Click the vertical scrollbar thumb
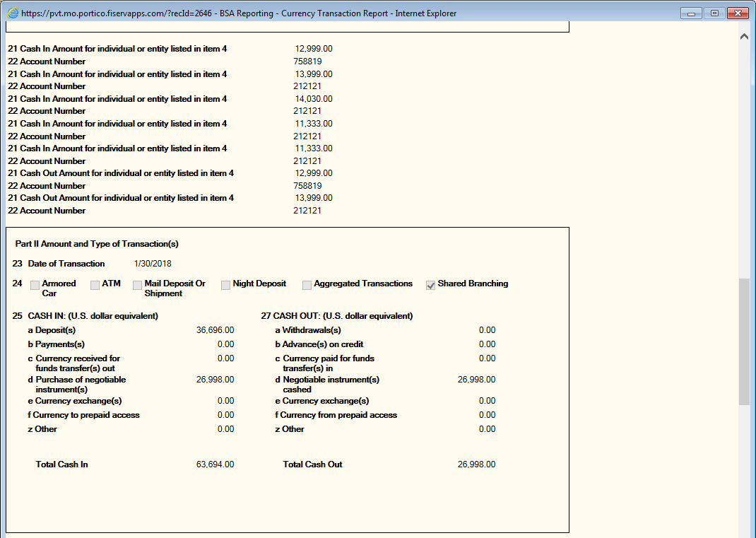756x538 pixels. click(x=744, y=341)
